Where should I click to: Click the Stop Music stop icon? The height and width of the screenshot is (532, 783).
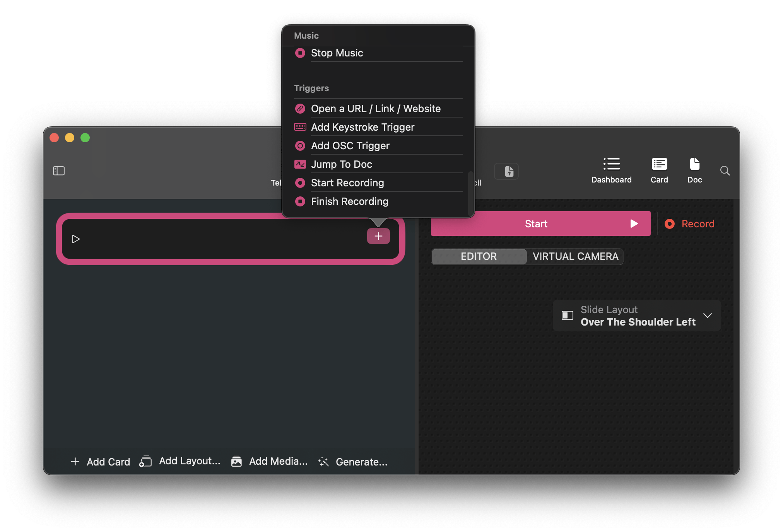tap(300, 53)
